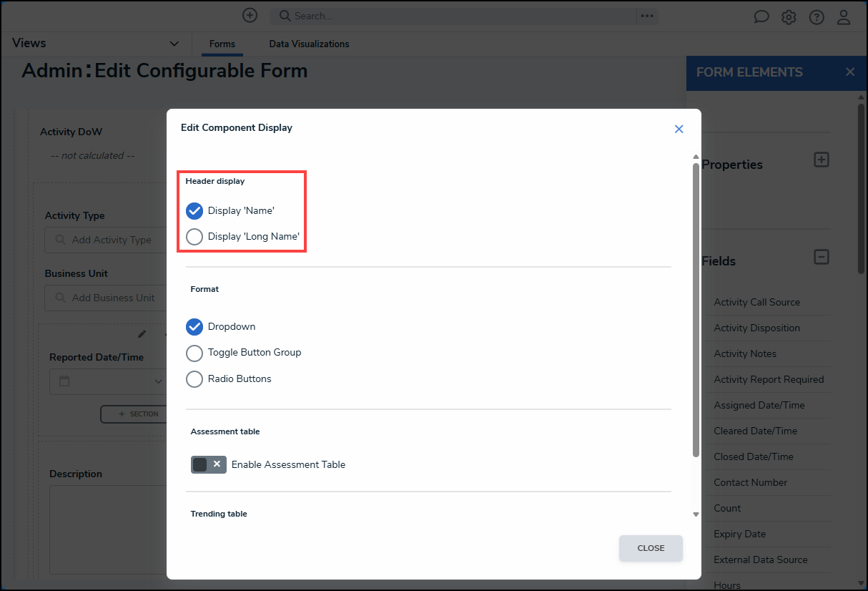The image size is (868, 591).
Task: Expand the Properties section
Action: pyautogui.click(x=822, y=160)
